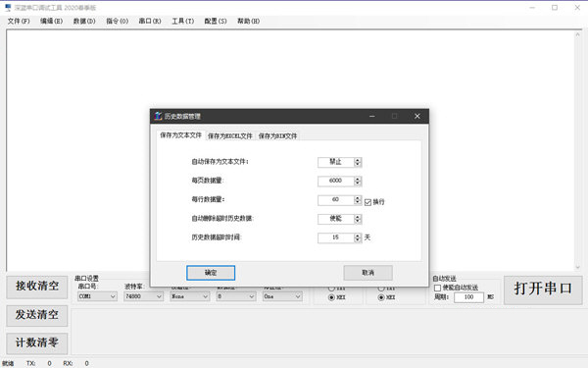This screenshot has width=588, height=368.
Task: Select the right HEX radio button
Action: (x=381, y=297)
